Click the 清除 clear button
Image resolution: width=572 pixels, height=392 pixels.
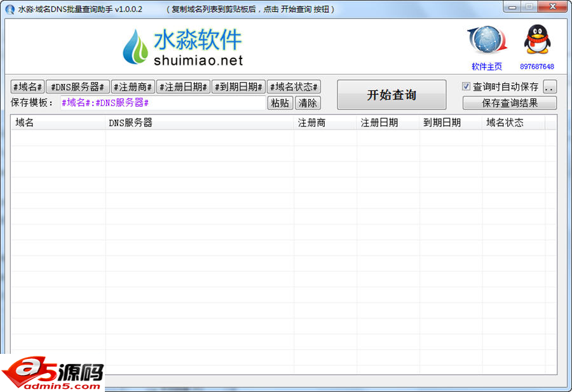tap(308, 103)
